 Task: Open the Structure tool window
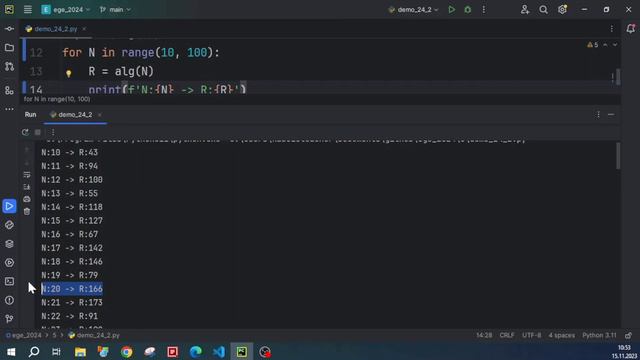coord(9,91)
